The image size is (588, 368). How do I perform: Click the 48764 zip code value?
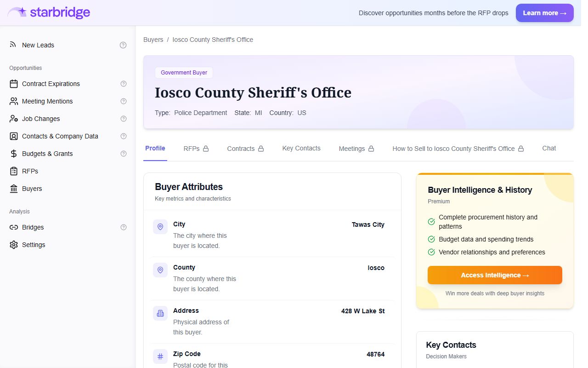(376, 354)
